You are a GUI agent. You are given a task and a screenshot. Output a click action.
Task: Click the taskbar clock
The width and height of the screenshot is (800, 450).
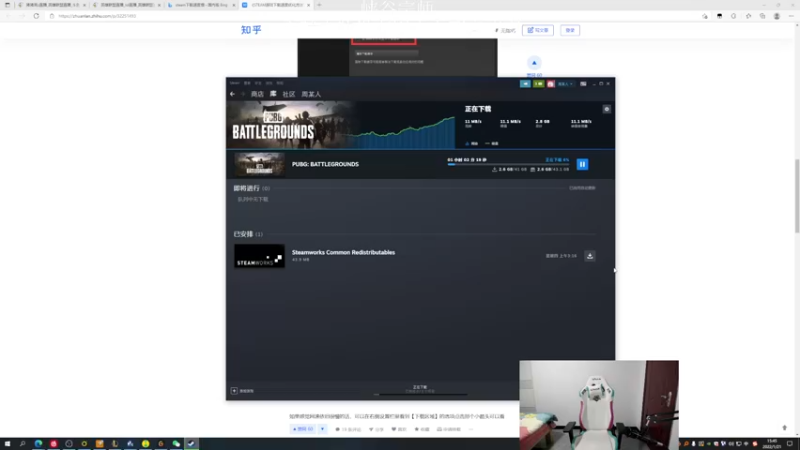(772, 444)
